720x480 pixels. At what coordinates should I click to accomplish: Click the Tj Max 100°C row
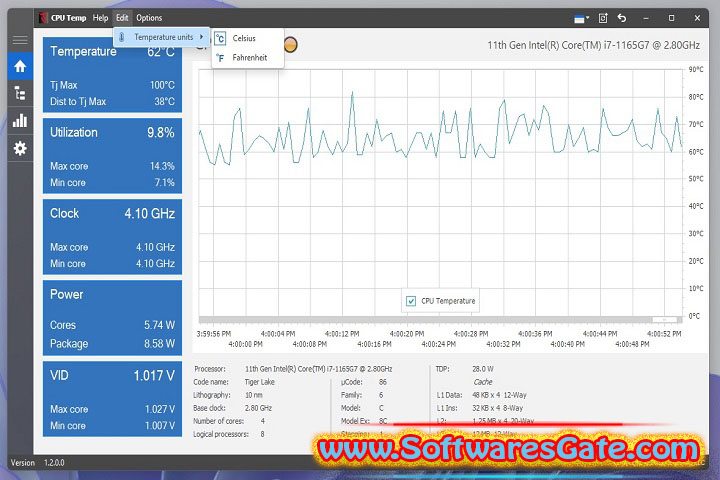[x=112, y=85]
